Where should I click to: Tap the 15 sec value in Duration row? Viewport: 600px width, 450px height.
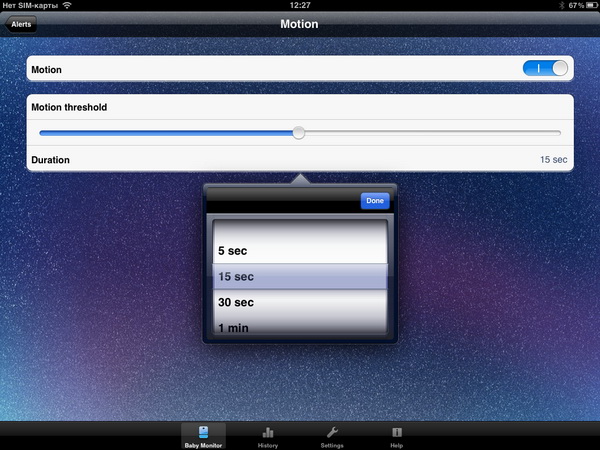553,160
